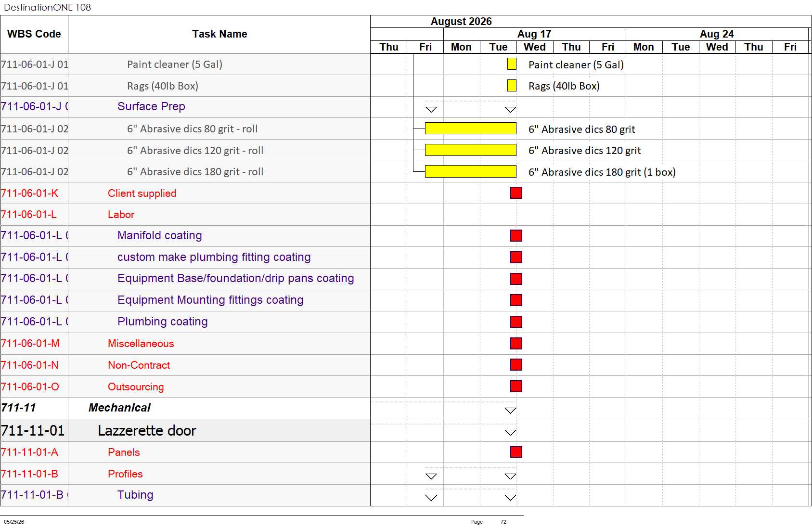812x528 pixels.
Task: Click the WBS Code column header
Action: click(34, 34)
